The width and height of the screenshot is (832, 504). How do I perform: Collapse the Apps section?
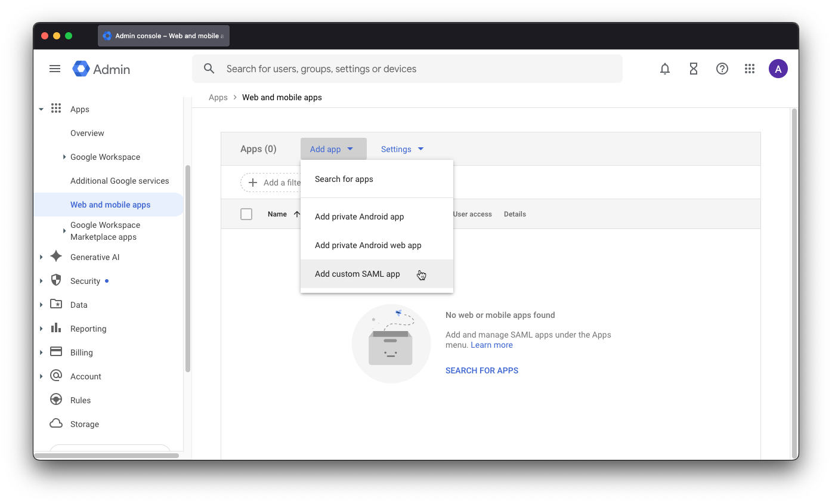(x=41, y=109)
